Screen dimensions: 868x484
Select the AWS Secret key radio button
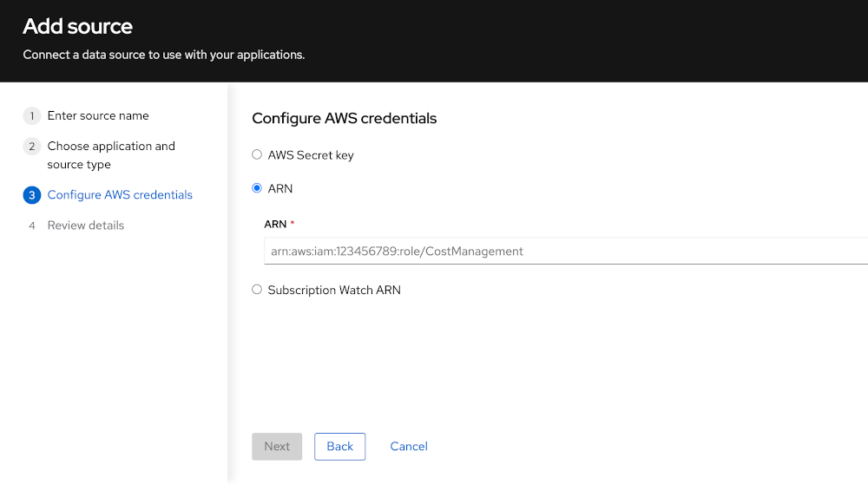[257, 155]
